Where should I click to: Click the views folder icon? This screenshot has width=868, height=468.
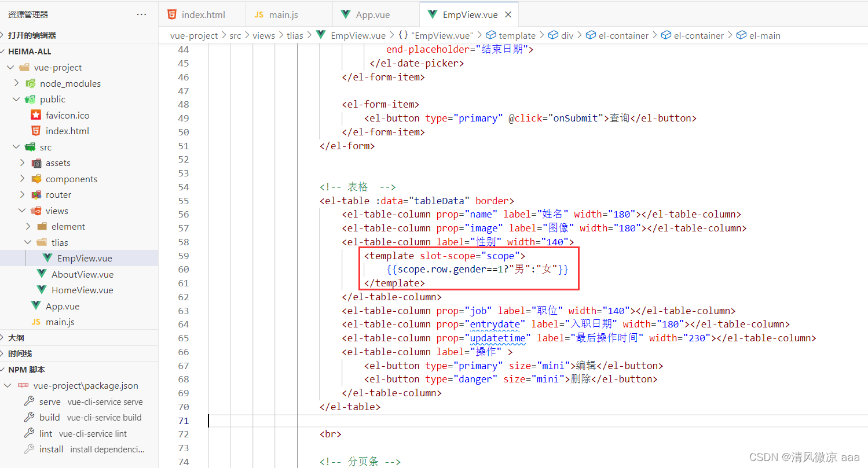pos(36,211)
